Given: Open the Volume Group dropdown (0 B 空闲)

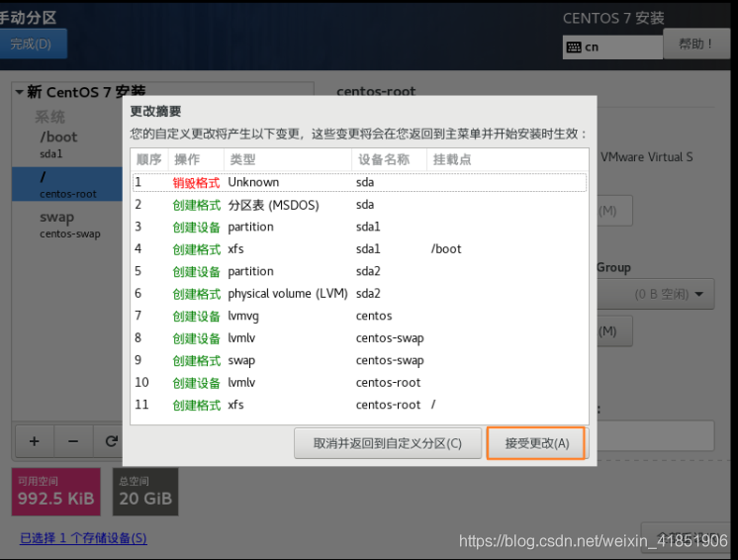Looking at the screenshot, I should pos(655,294).
